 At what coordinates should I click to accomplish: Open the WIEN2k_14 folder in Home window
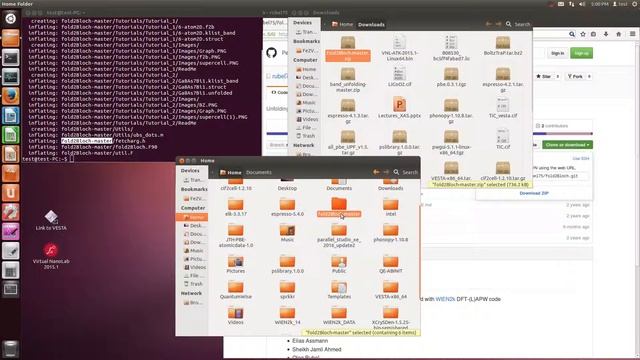click(287, 316)
